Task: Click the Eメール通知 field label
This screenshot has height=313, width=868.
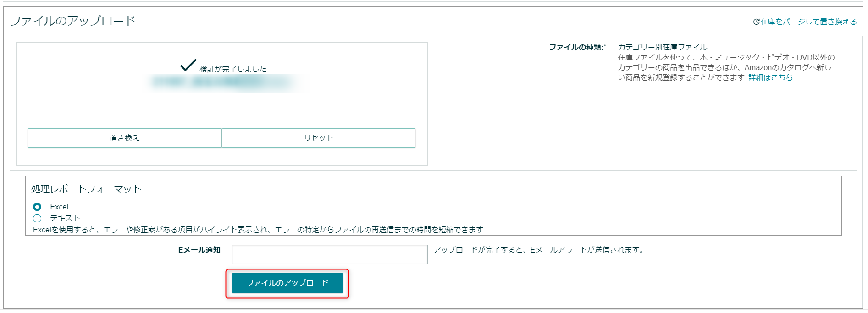Action: 199,250
